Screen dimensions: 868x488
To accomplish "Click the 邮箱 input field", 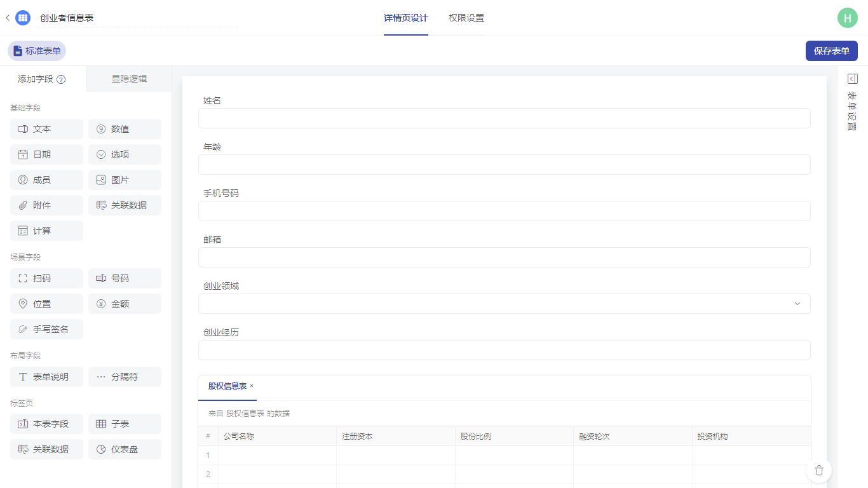I will [505, 257].
